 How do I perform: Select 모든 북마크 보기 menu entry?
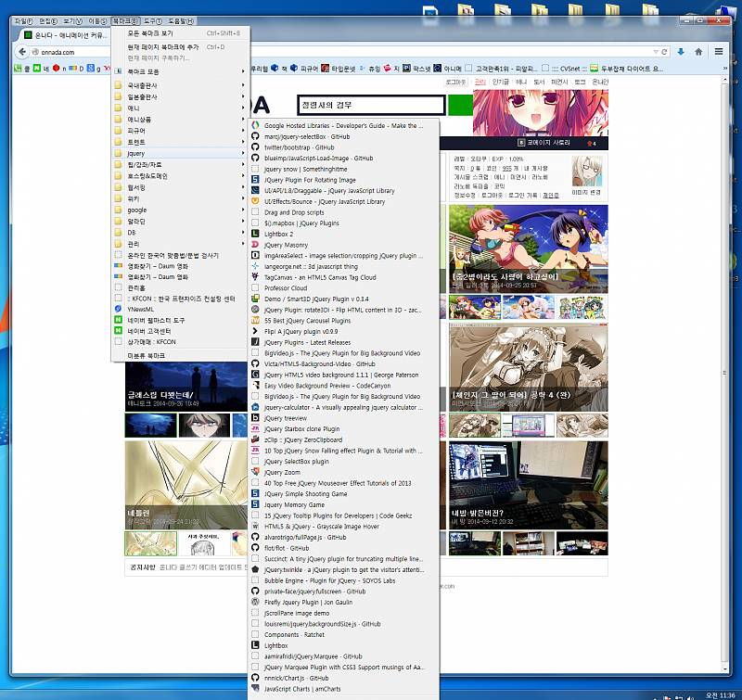(x=150, y=33)
